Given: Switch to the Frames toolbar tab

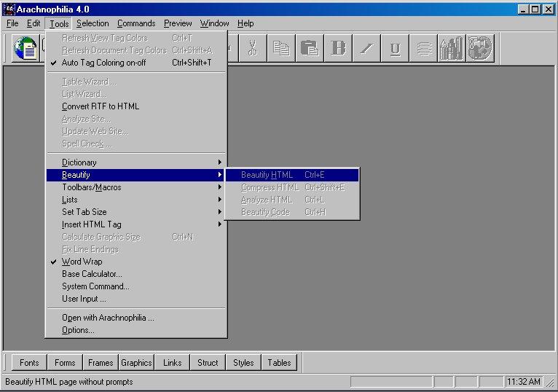Looking at the screenshot, I should [101, 363].
